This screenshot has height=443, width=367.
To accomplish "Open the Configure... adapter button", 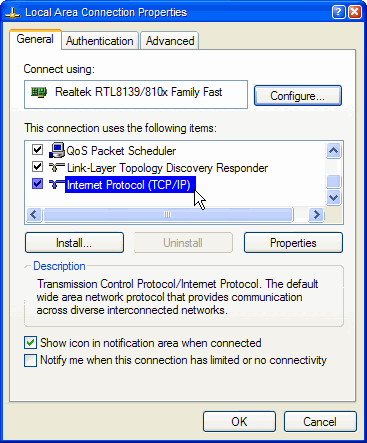I will pos(298,96).
